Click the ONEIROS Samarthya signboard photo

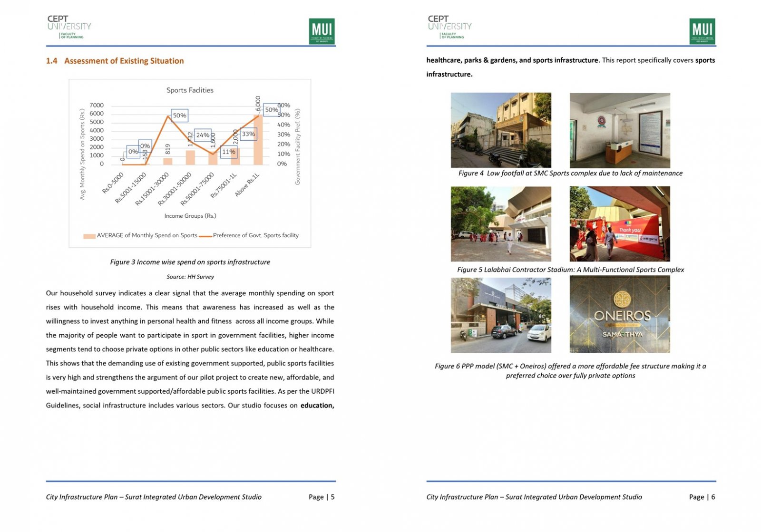(x=620, y=314)
